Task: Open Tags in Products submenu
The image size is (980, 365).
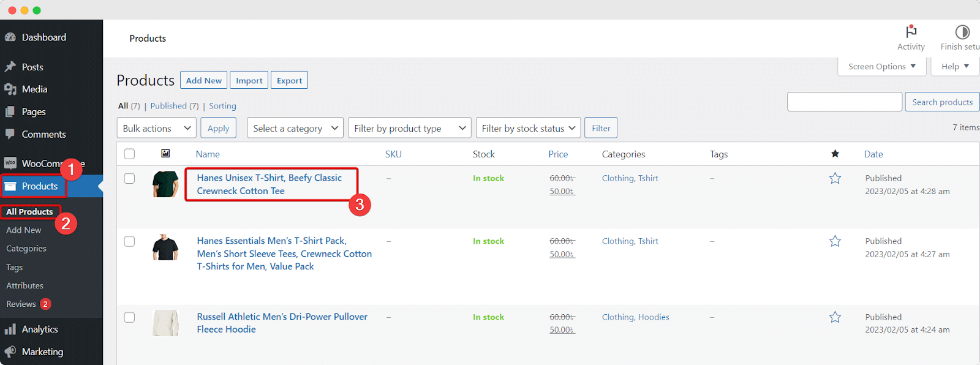Action: (15, 267)
